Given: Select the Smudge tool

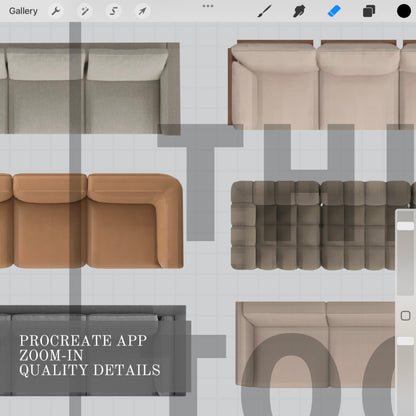Looking at the screenshot, I should pyautogui.click(x=299, y=11).
